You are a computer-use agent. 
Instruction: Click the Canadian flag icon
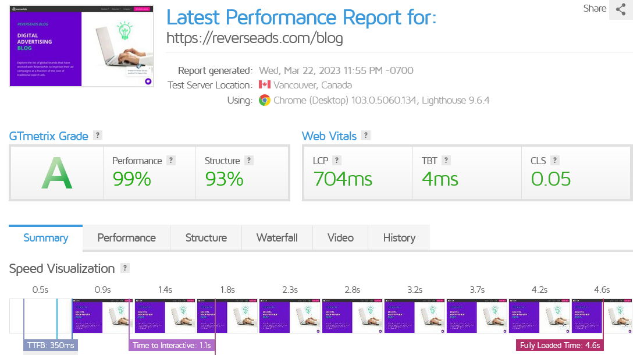(265, 85)
